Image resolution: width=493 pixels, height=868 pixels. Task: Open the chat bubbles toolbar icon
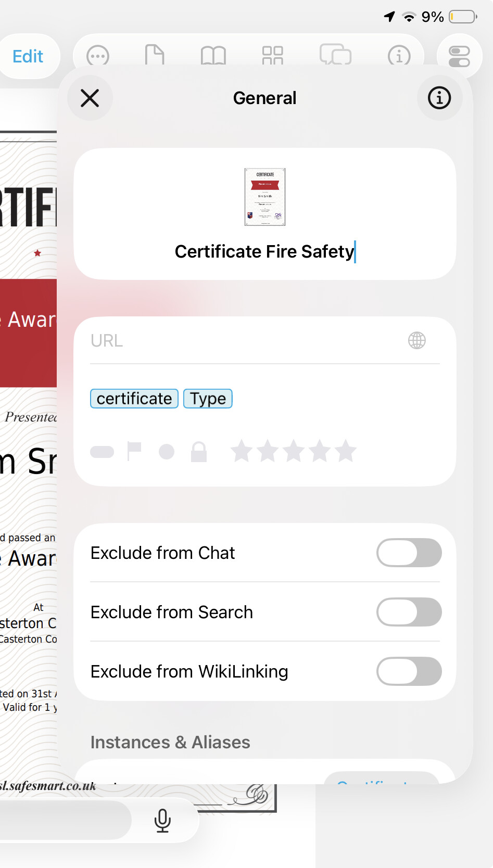click(335, 55)
